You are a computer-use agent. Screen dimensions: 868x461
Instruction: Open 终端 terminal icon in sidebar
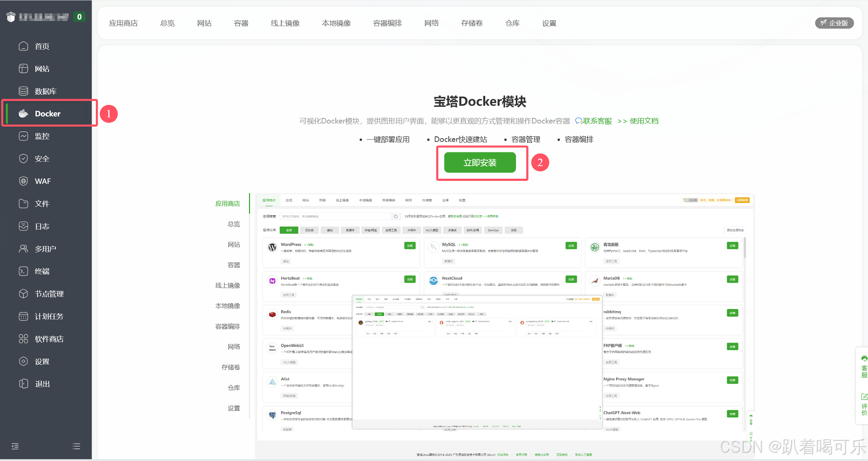click(x=24, y=271)
